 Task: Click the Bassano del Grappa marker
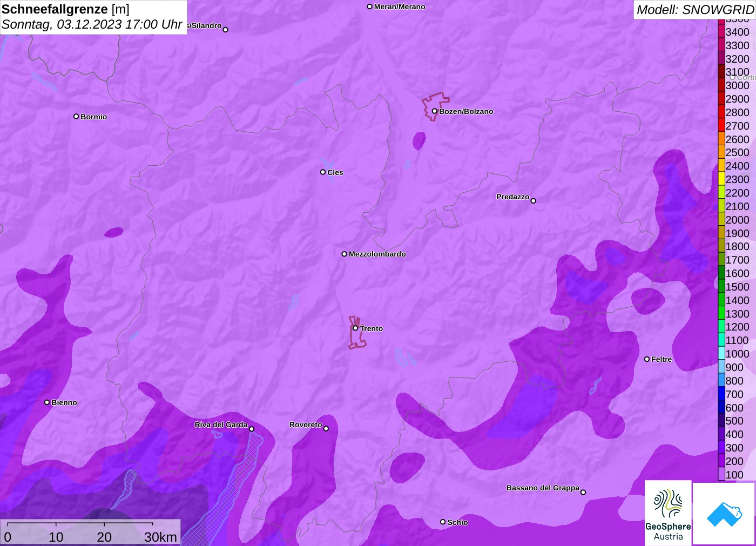click(583, 492)
